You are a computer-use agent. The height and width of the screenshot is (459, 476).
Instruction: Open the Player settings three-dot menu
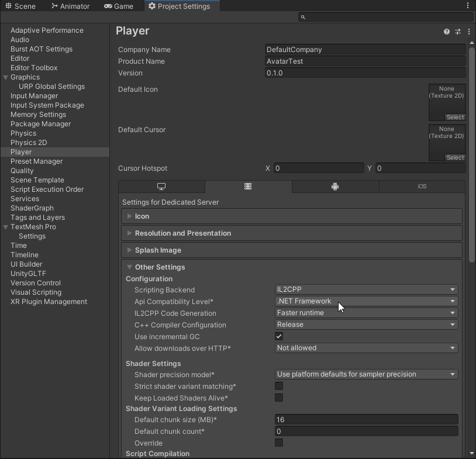pos(469,32)
